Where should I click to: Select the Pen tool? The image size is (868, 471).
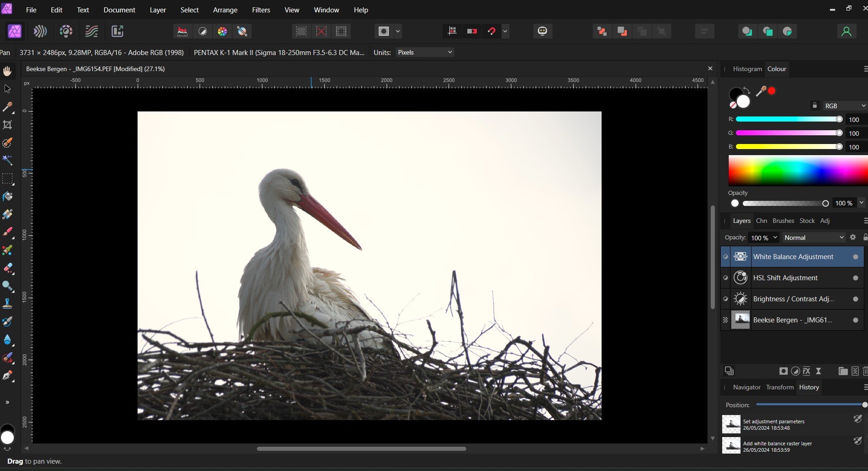click(7, 376)
